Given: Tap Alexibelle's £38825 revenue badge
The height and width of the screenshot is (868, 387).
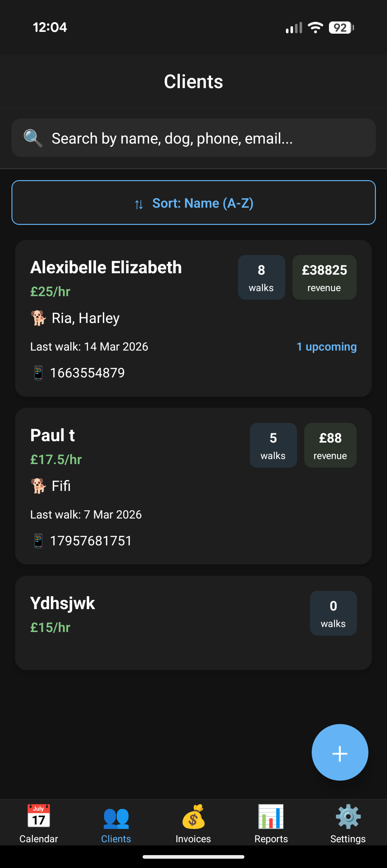Looking at the screenshot, I should click(324, 277).
